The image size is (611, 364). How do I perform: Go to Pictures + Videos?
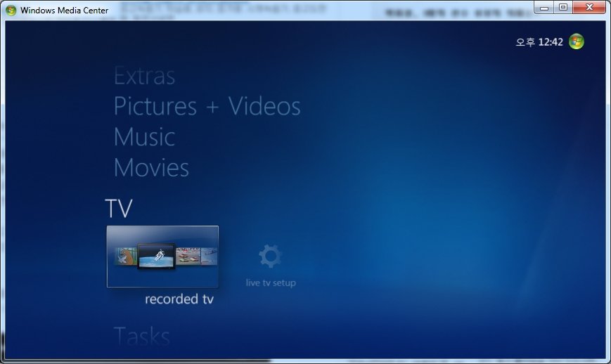207,107
